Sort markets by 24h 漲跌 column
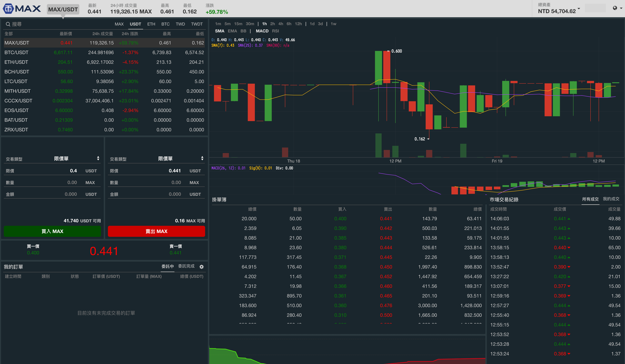Image resolution: width=625 pixels, height=364 pixels. (130, 34)
